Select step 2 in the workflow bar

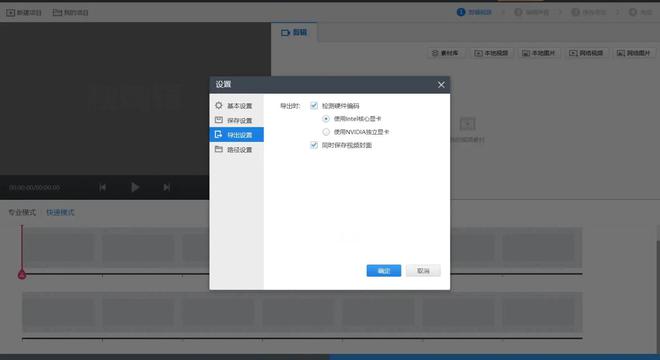tap(532, 12)
